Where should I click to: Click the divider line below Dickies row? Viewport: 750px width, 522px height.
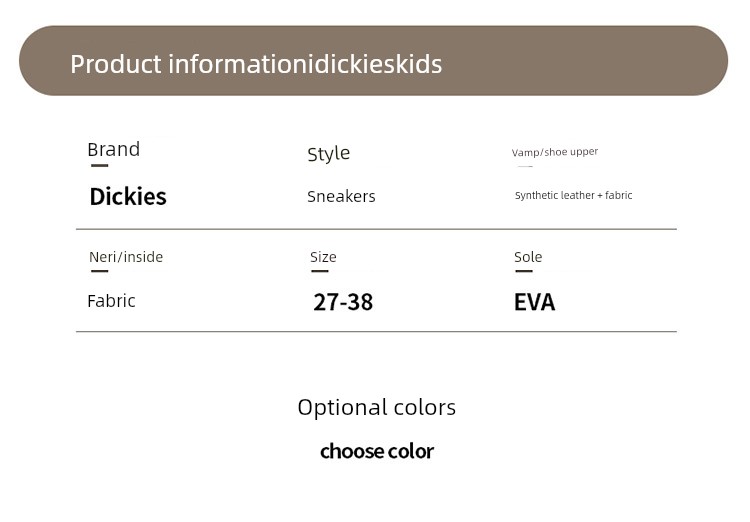tap(376, 229)
